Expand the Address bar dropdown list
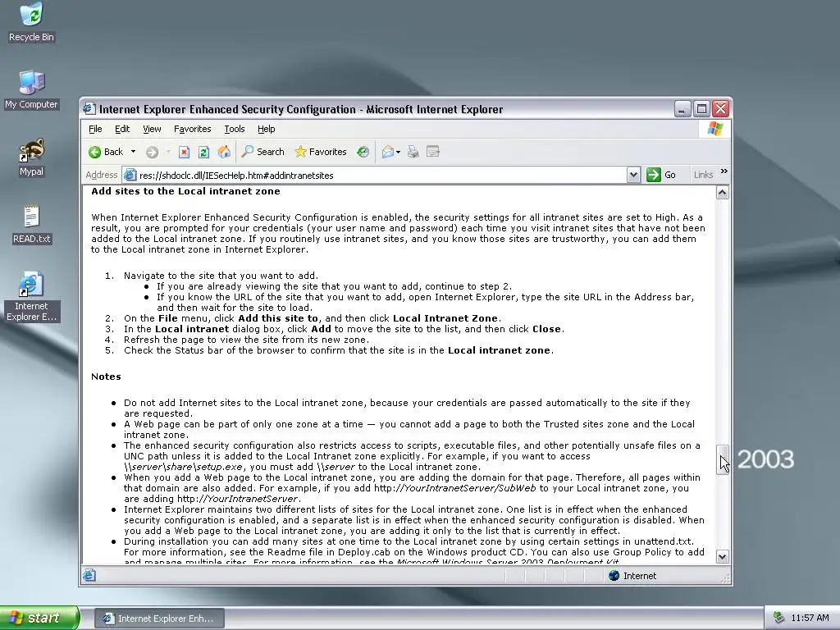Screen dimensions: 840x630 coord(633,176)
